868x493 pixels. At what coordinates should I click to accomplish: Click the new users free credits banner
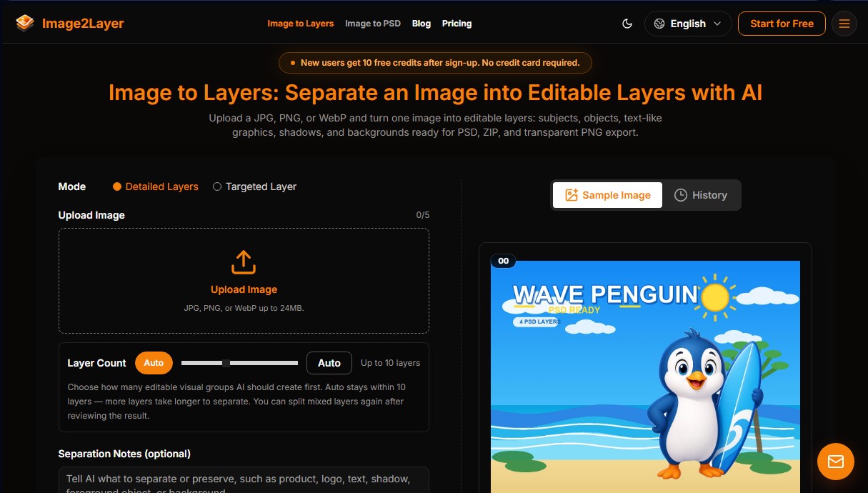coord(435,63)
